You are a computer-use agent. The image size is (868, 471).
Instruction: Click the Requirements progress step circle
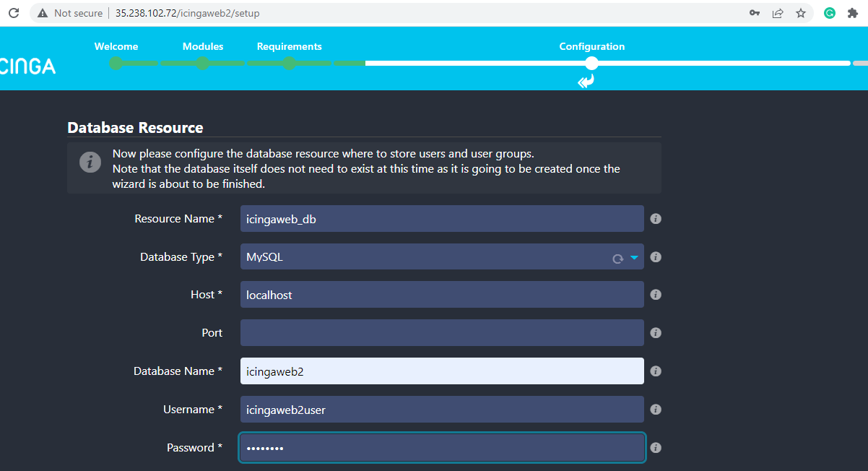[x=290, y=64]
